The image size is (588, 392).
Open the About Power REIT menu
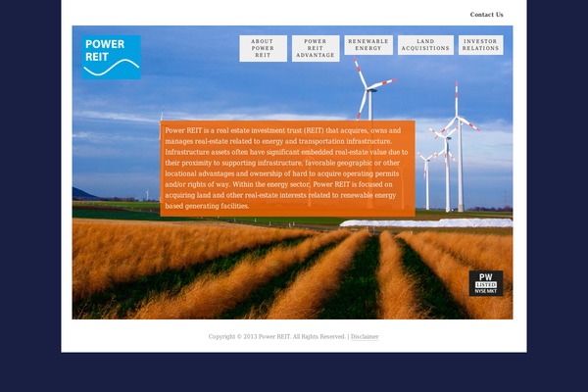[263, 48]
